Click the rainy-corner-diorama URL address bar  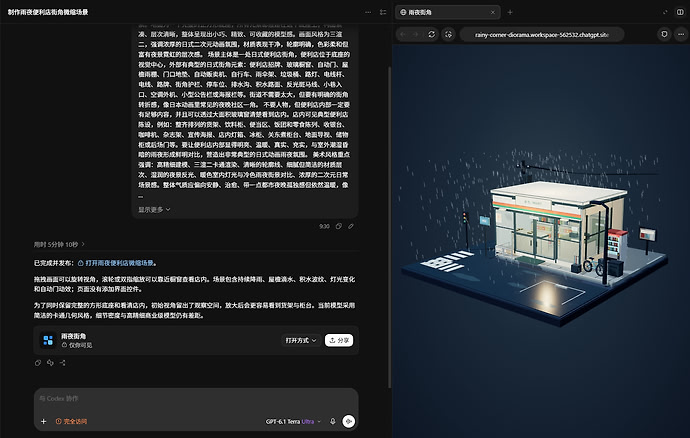(x=542, y=34)
